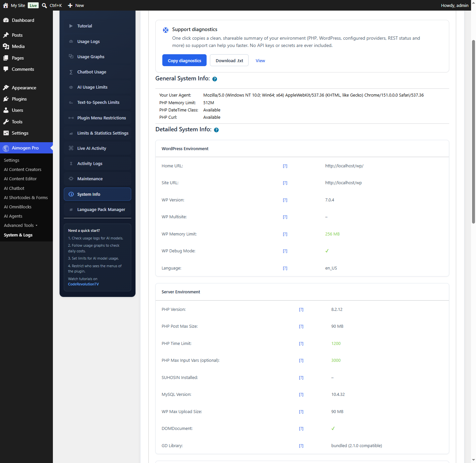Click the My Site home icon

pos(6,5)
